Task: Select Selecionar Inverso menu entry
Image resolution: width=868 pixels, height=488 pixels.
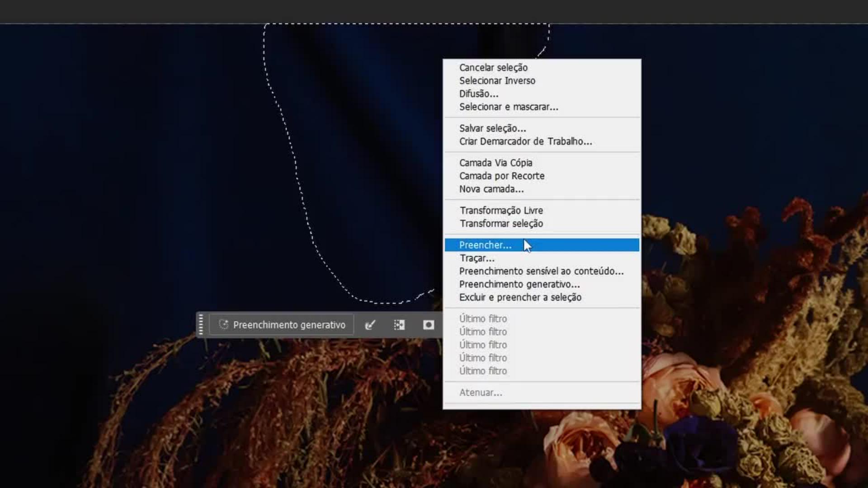Action: pos(497,81)
